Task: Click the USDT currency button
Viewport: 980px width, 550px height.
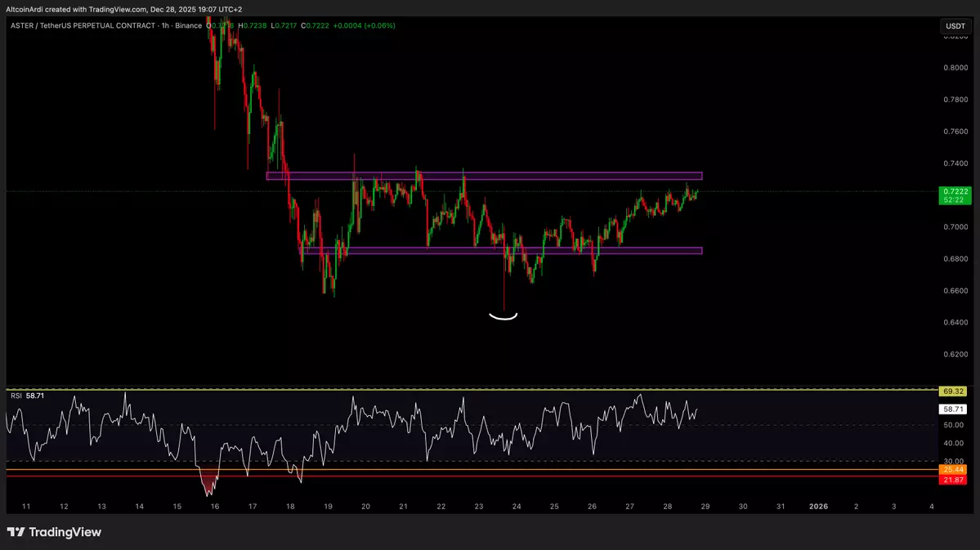Action: (x=955, y=26)
